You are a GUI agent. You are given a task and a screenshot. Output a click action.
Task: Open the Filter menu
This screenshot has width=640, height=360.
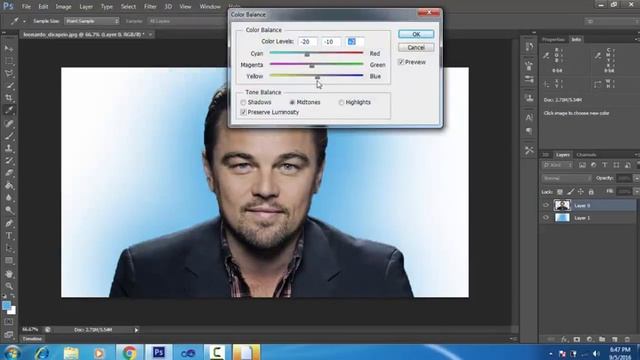click(150, 7)
